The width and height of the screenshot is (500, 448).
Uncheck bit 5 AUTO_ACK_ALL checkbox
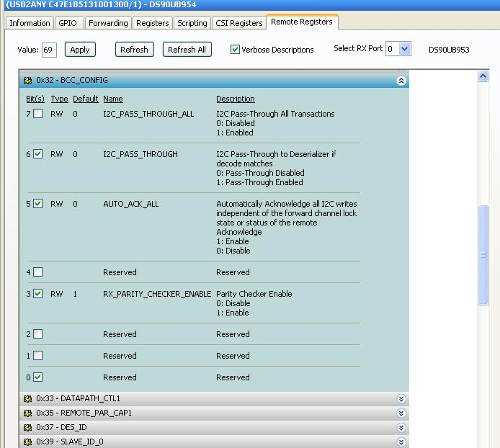point(38,203)
